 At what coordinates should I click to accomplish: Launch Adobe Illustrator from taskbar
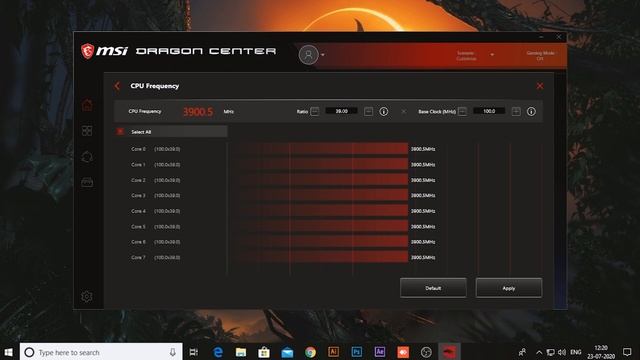333,352
